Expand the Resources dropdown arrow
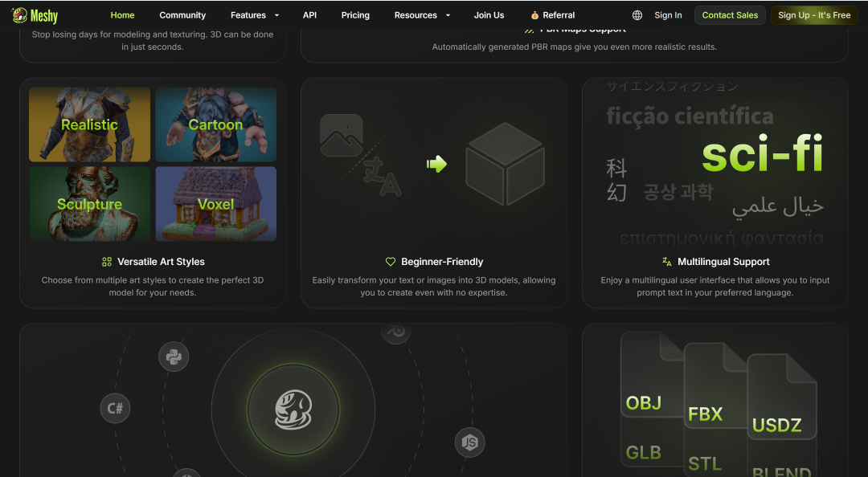Viewport: 868px width, 477px height. [x=448, y=15]
